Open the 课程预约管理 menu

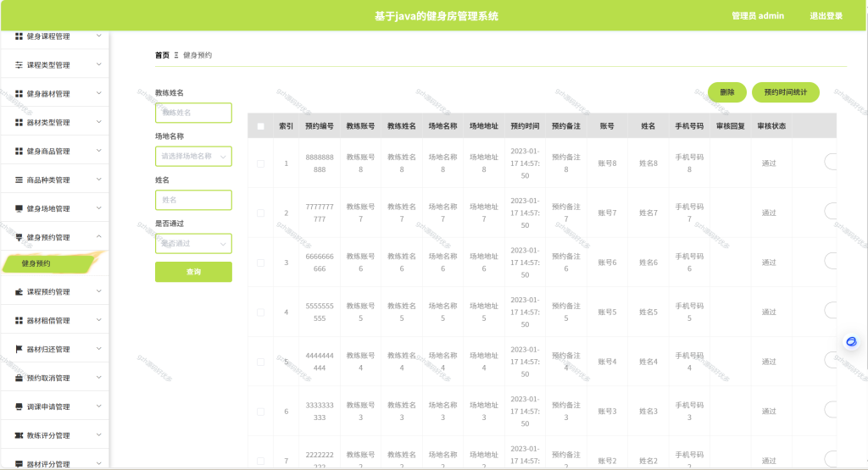55,291
